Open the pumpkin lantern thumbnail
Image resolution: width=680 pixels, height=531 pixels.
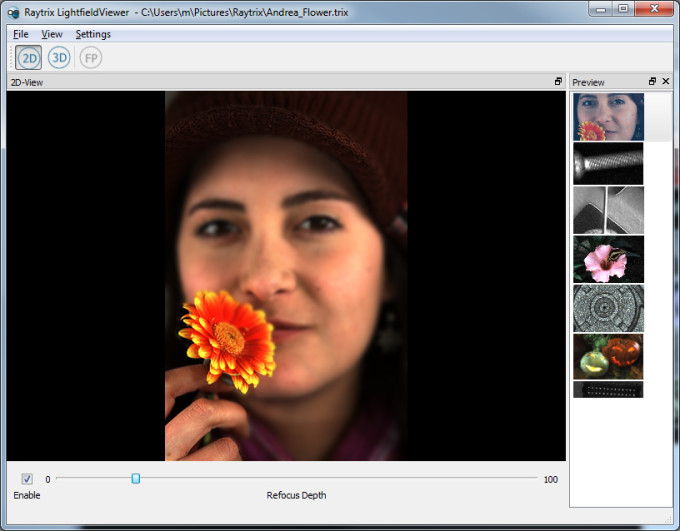click(x=608, y=356)
